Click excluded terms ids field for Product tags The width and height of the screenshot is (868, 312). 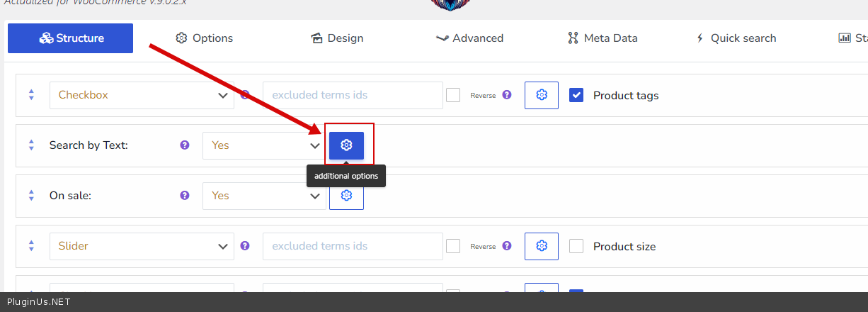353,95
